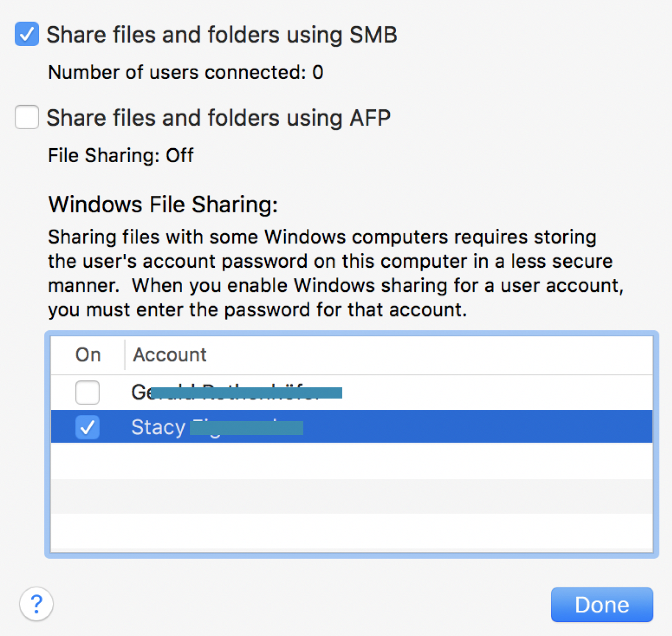Click the 'File Sharing: Off' status text
The width and height of the screenshot is (672, 636).
[x=121, y=155]
